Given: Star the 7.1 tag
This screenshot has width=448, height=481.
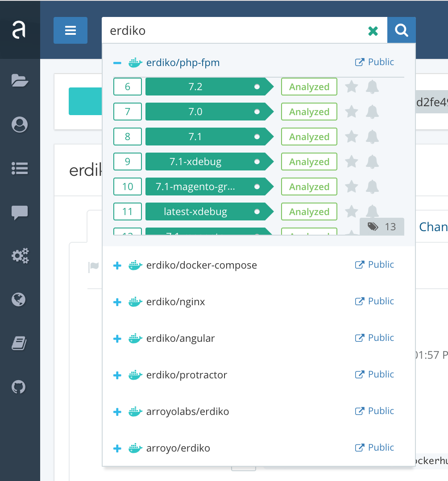Looking at the screenshot, I should click(x=351, y=137).
